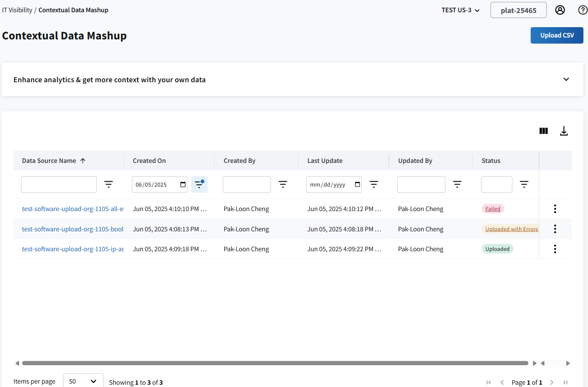
Task: Open row actions for the Failed upload
Action: (x=555, y=209)
